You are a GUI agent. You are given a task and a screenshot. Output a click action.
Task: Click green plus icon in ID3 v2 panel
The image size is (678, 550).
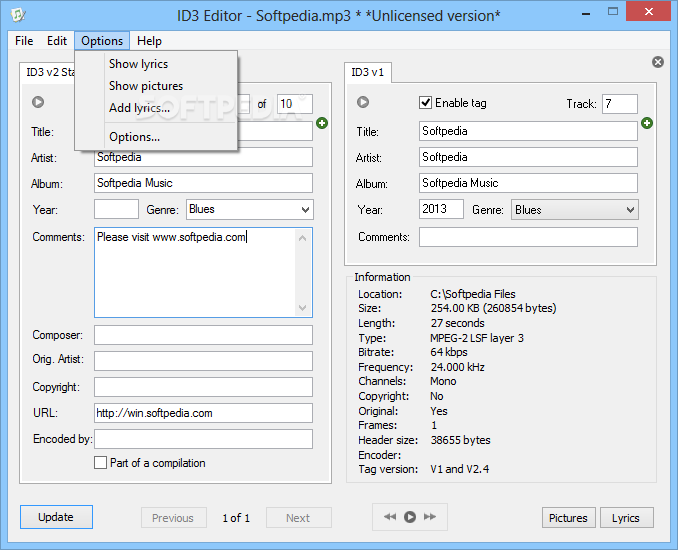(322, 123)
